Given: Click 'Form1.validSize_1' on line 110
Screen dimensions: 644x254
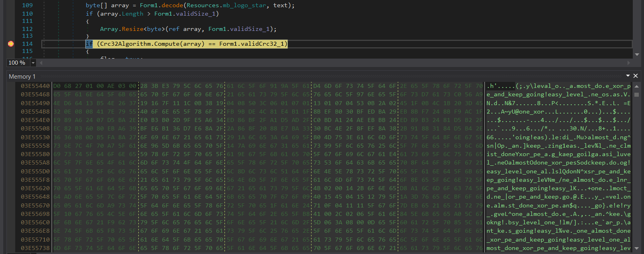Looking at the screenshot, I should (x=185, y=14).
